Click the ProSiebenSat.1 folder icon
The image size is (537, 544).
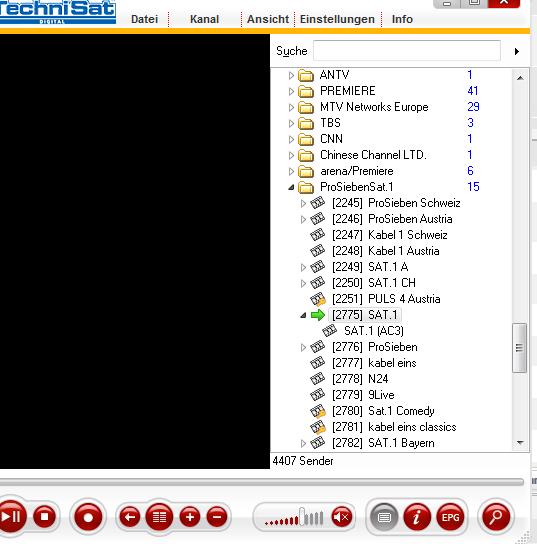point(306,187)
